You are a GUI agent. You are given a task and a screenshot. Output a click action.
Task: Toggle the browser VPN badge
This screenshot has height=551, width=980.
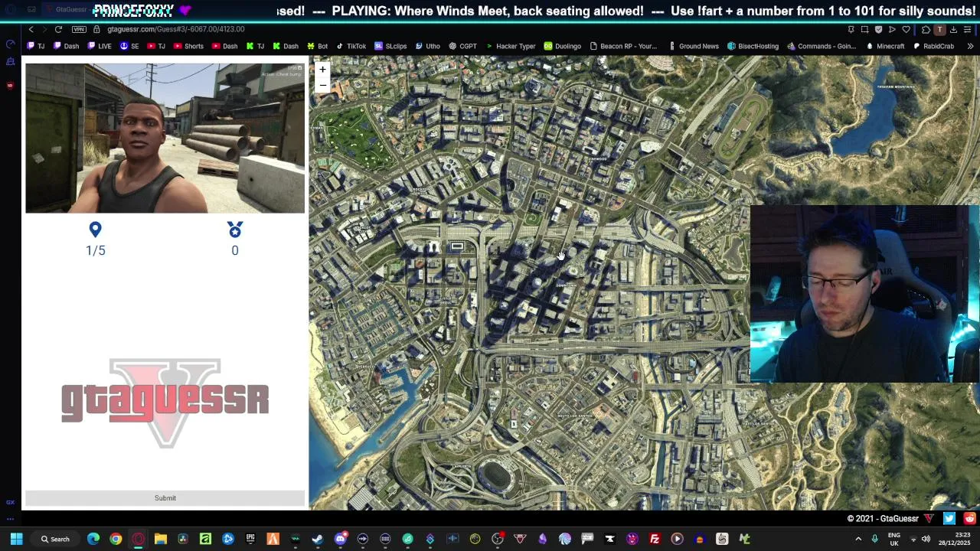(x=79, y=29)
